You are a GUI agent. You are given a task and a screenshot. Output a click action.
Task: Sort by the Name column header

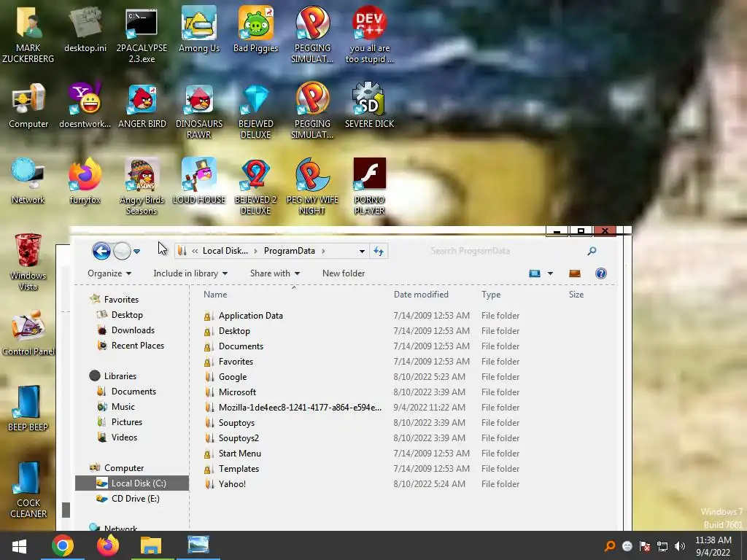[x=215, y=295]
